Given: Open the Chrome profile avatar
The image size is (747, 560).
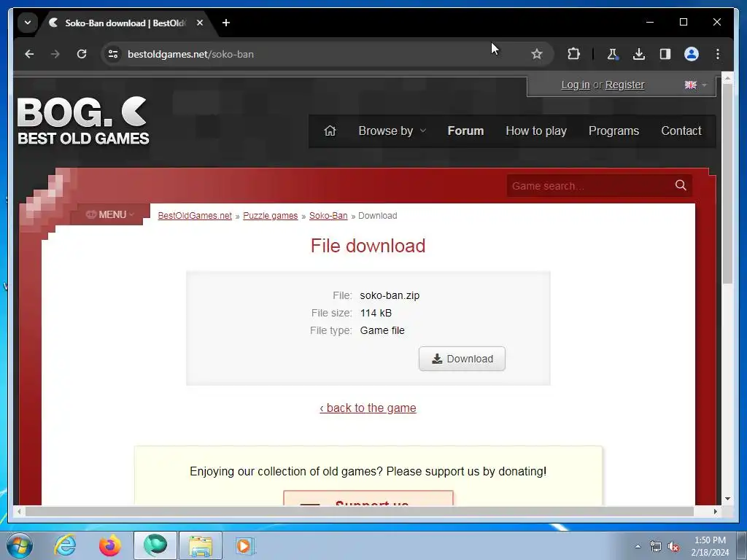Looking at the screenshot, I should pos(692,54).
